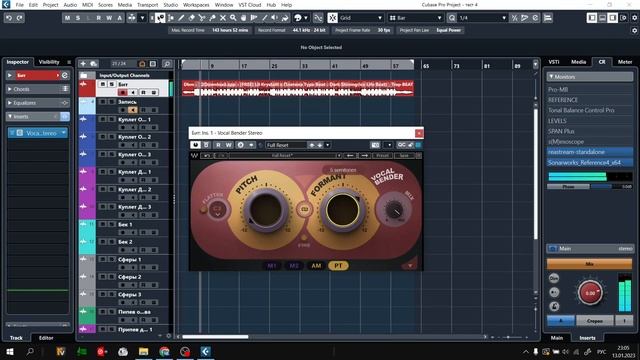Viewport: 640px width, 360px height.
Task: Open the Audio menu
Action: pos(70,5)
